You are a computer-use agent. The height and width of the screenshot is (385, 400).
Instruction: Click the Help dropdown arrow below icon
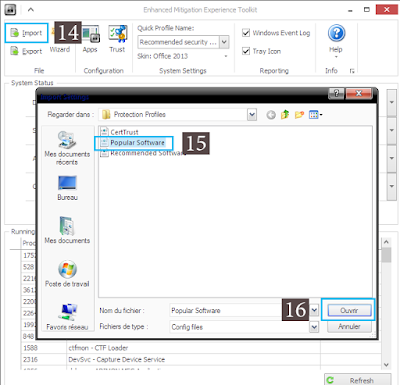pyautogui.click(x=336, y=57)
